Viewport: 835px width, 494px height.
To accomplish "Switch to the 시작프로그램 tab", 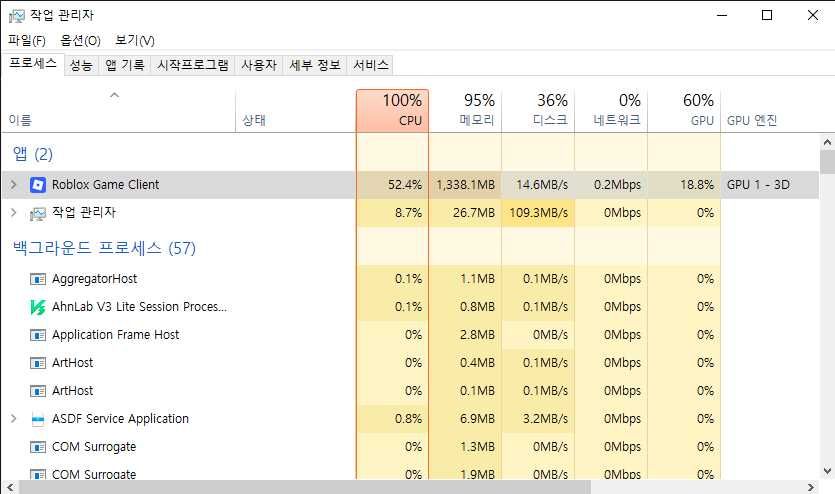I will tap(193, 65).
